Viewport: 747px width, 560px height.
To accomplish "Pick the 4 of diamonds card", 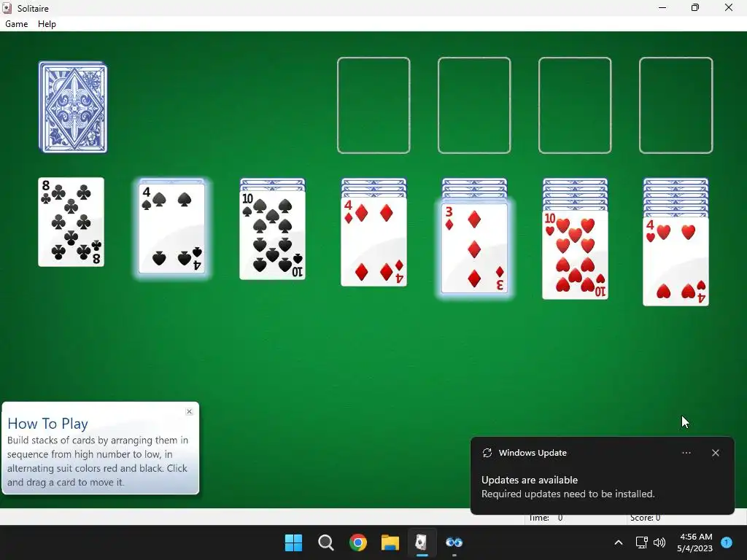I will 374,241.
